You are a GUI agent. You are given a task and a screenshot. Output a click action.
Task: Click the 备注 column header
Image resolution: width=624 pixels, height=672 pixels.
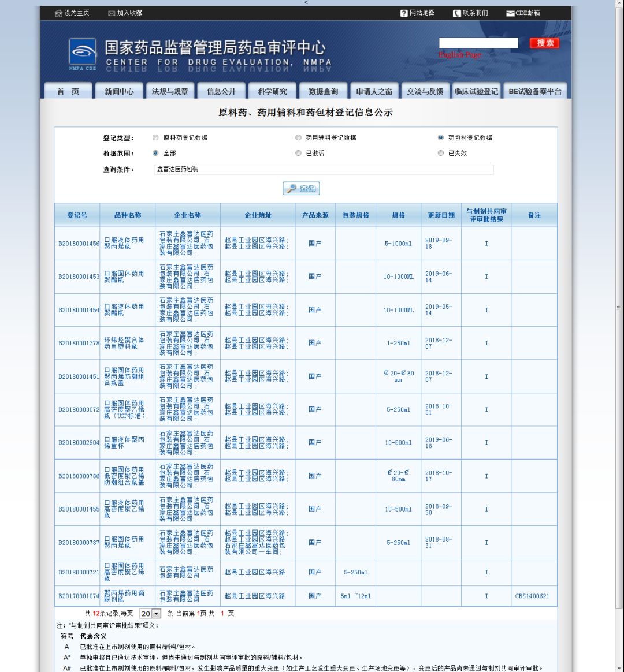coord(534,215)
